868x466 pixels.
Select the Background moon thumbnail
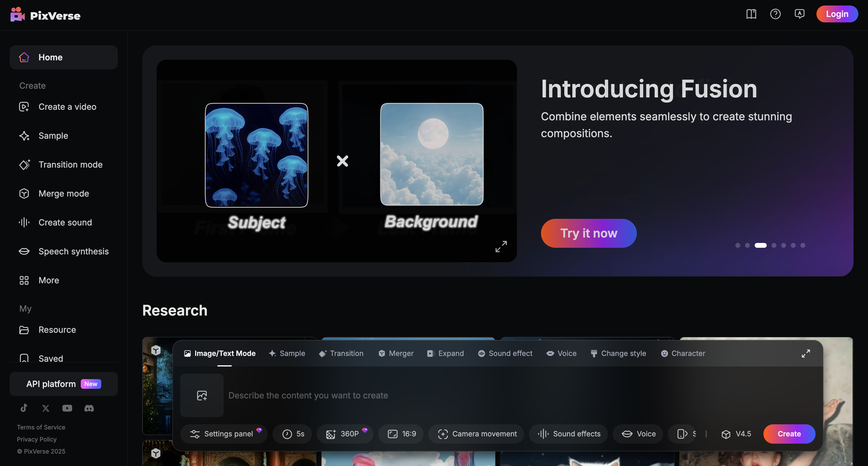[432, 154]
